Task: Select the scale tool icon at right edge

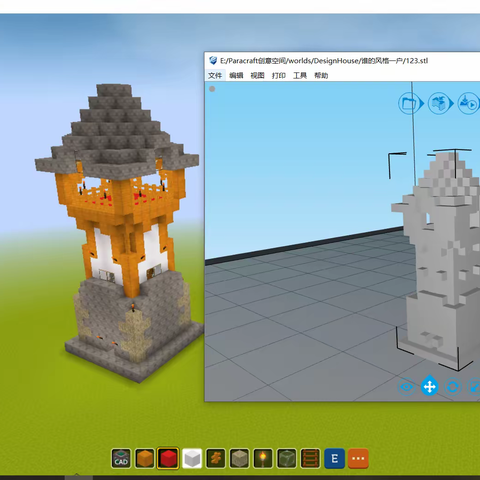Action: pos(474,387)
